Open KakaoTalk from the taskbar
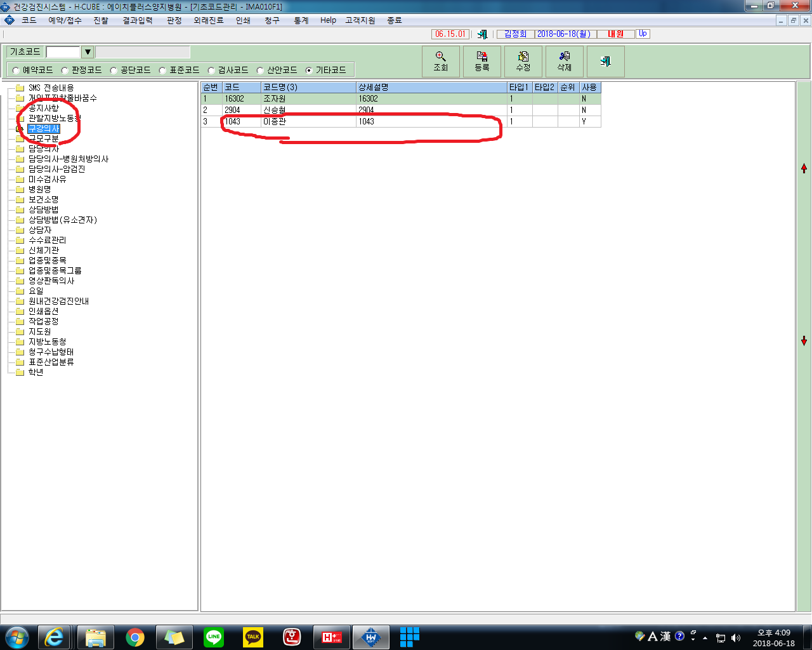Image resolution: width=812 pixels, height=650 pixels. click(x=253, y=637)
